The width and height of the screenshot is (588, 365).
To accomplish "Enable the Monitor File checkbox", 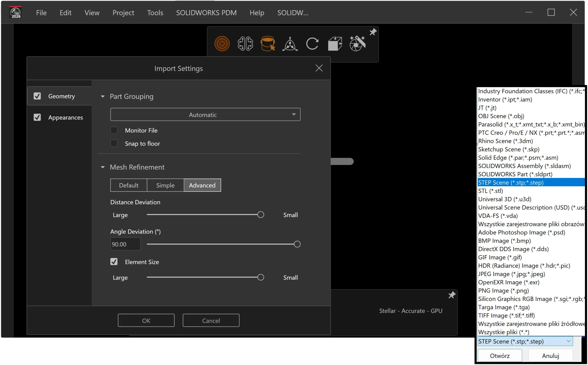I will 114,130.
